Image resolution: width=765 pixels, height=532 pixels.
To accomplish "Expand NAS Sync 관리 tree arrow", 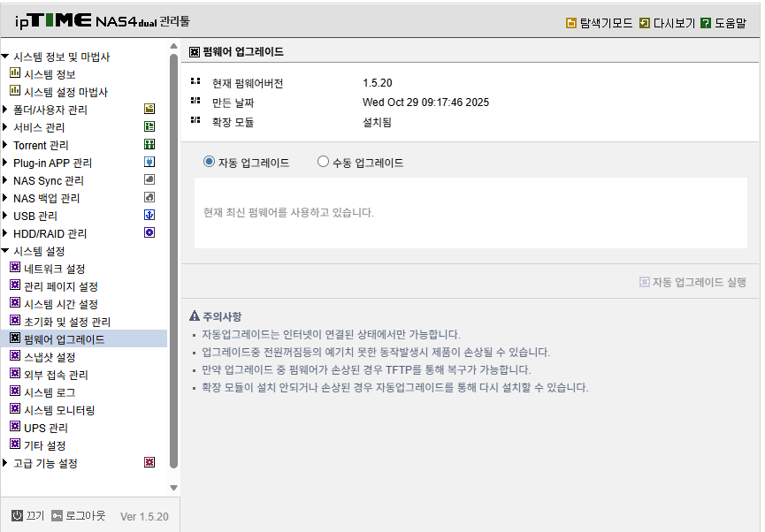I will click(x=5, y=180).
